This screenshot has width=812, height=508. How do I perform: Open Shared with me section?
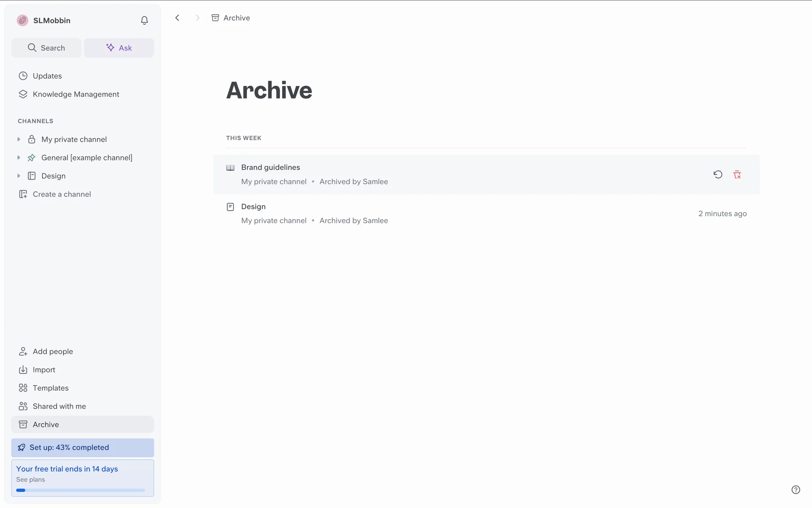(59, 406)
